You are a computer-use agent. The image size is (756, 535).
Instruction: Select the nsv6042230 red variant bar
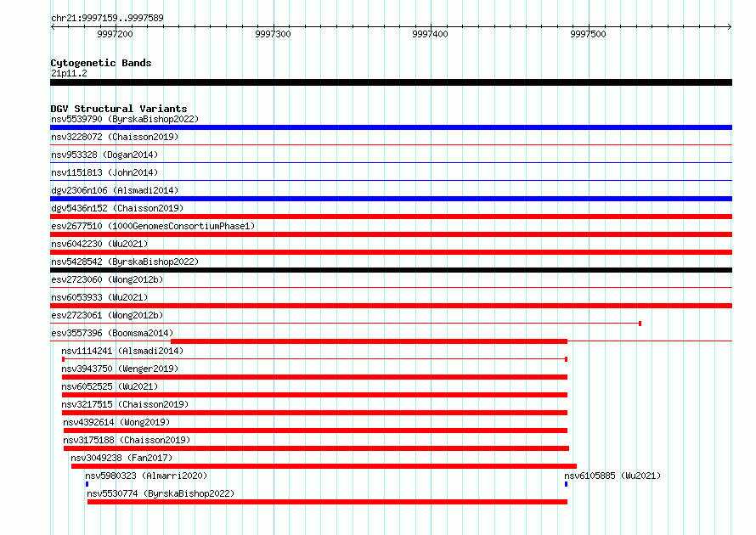click(x=391, y=252)
